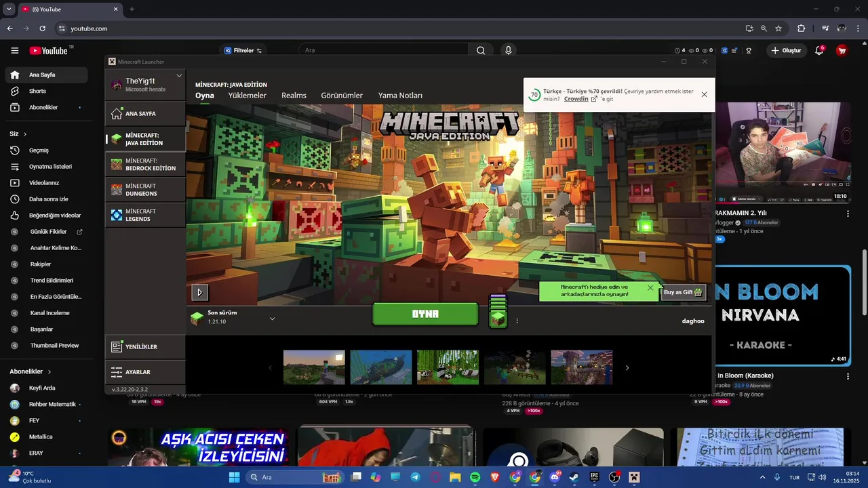Click the Windows Start button
The image size is (868, 488).
(x=234, y=477)
